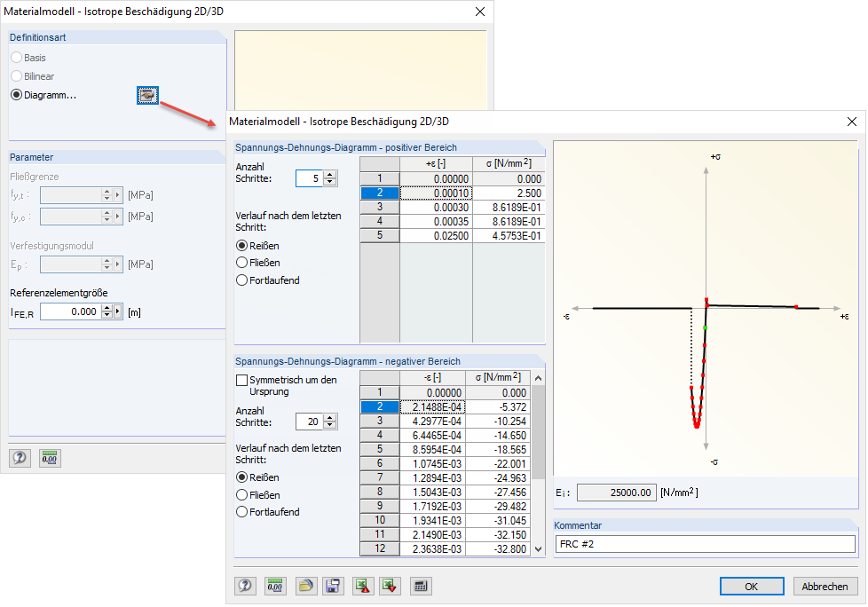Select positive table stress cell 2.500

pos(509,193)
